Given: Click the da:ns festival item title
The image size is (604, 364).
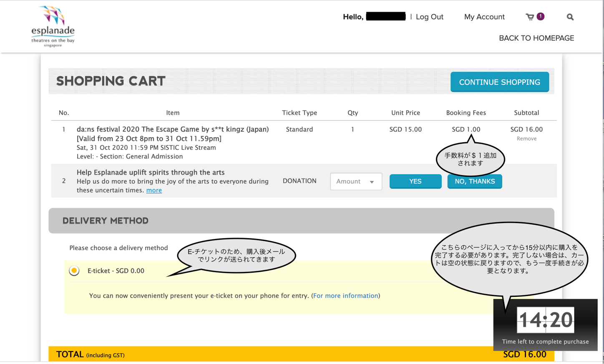Looking at the screenshot, I should click(173, 134).
